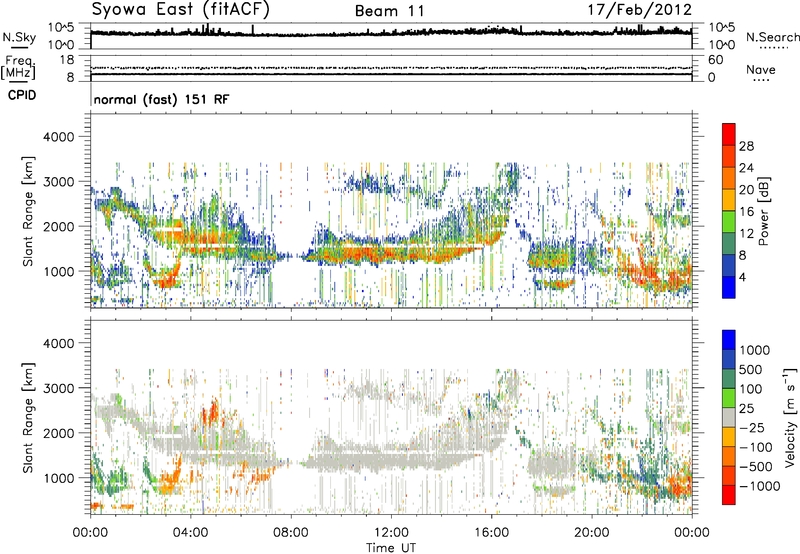Click the 'Velocity [m s-1]' colorbar label

tap(790, 417)
